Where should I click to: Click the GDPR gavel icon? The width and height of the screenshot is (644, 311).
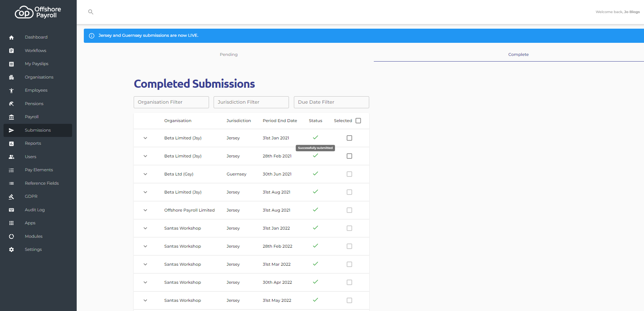tap(11, 197)
